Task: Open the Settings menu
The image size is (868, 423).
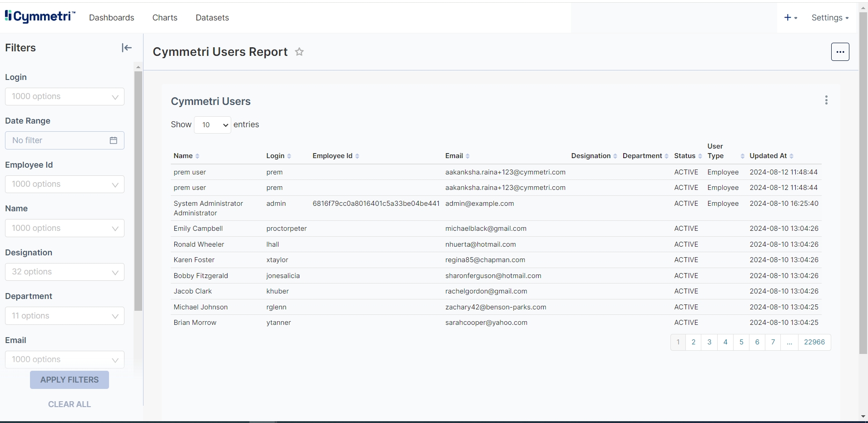Action: point(830,18)
